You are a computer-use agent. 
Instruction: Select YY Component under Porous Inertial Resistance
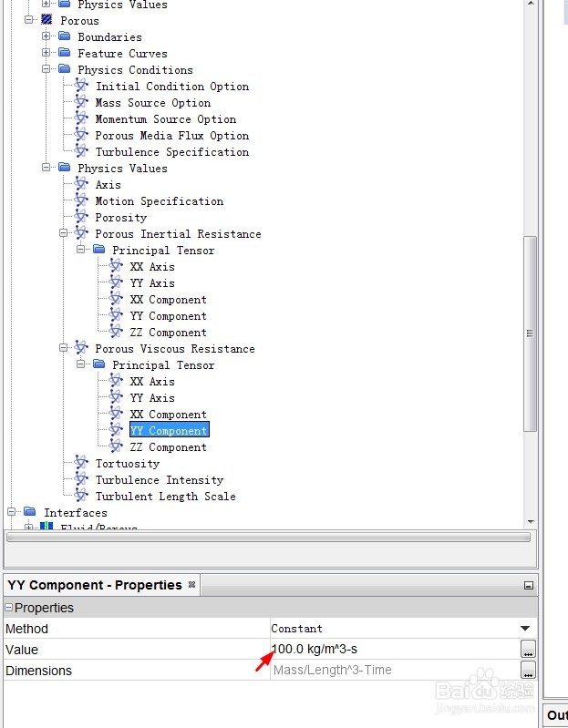tap(168, 316)
